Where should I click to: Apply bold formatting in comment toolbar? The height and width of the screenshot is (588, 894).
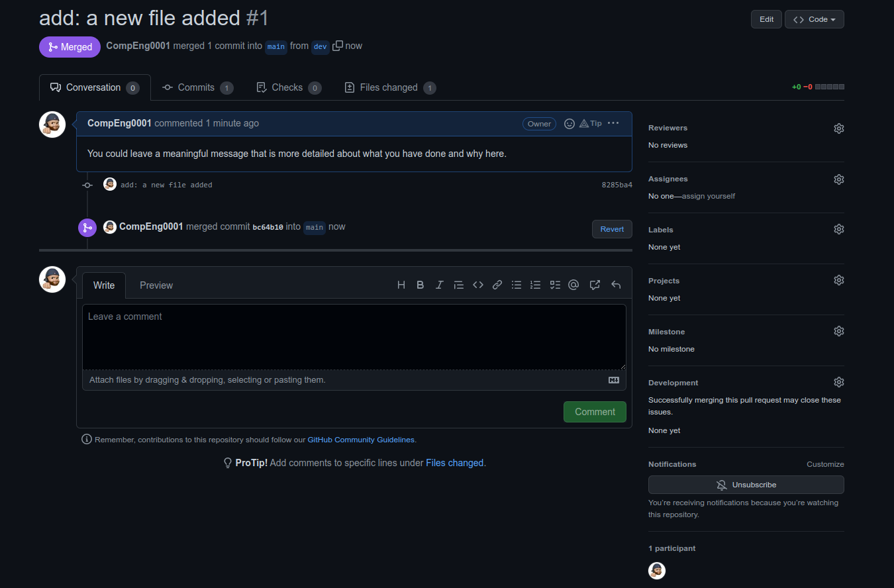pyautogui.click(x=420, y=285)
